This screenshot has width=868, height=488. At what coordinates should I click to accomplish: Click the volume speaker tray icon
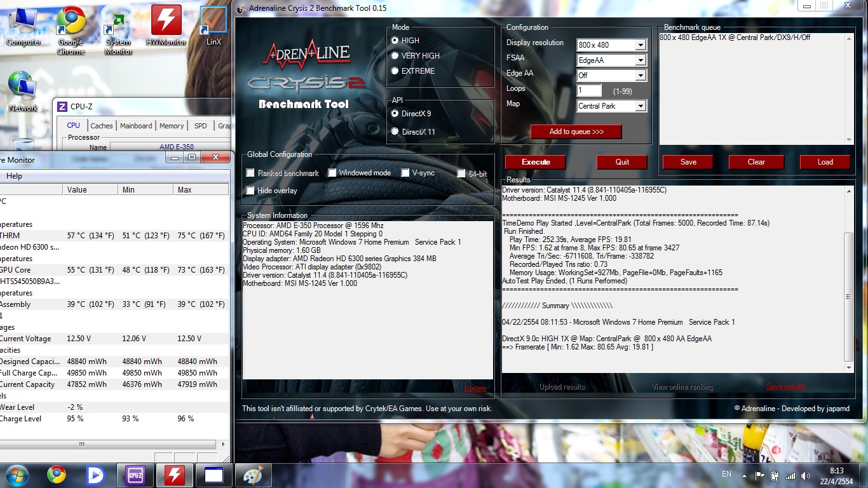(x=806, y=475)
